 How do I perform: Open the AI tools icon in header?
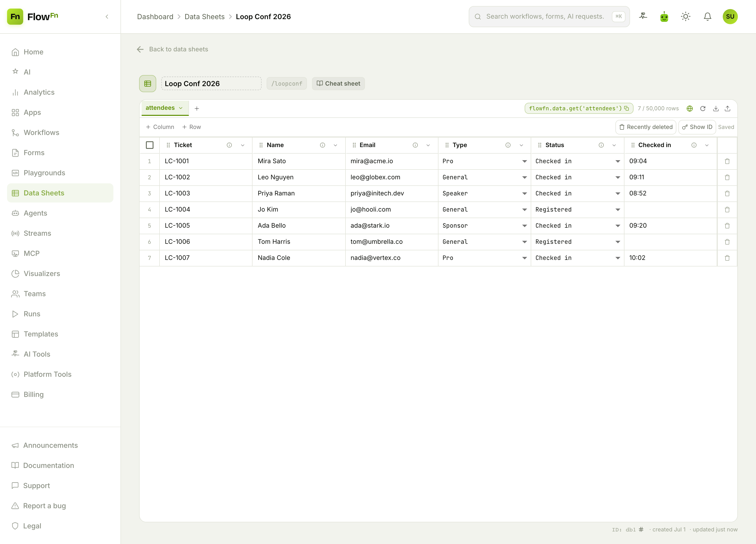643,16
